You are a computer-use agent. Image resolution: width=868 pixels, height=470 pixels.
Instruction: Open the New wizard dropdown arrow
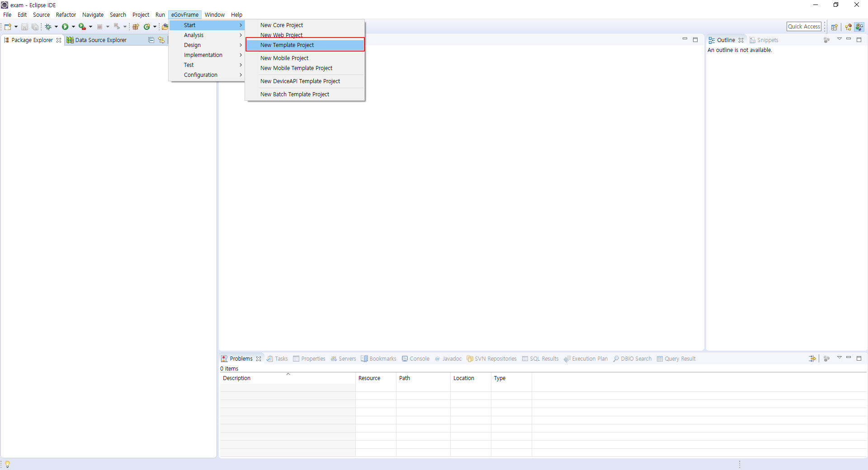(x=16, y=27)
